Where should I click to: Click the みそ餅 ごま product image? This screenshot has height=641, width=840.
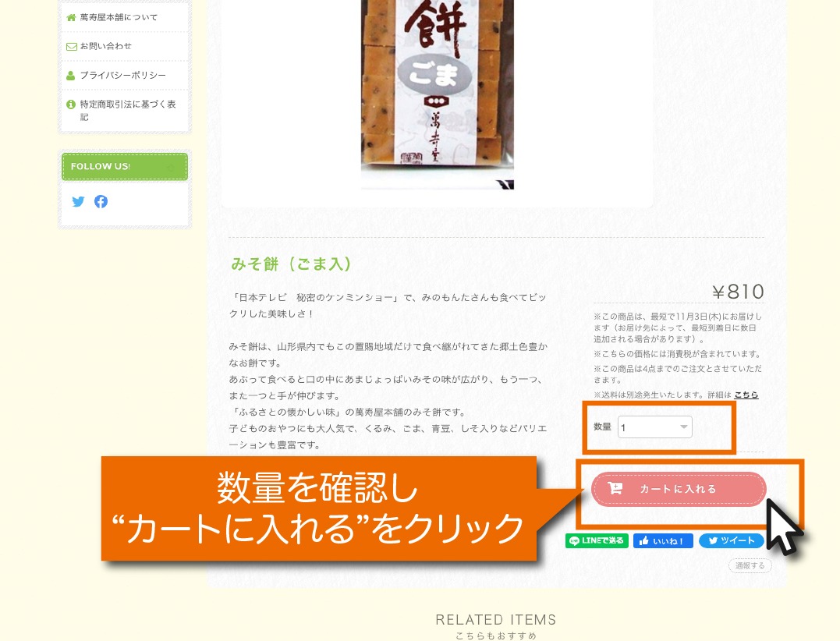[x=437, y=94]
